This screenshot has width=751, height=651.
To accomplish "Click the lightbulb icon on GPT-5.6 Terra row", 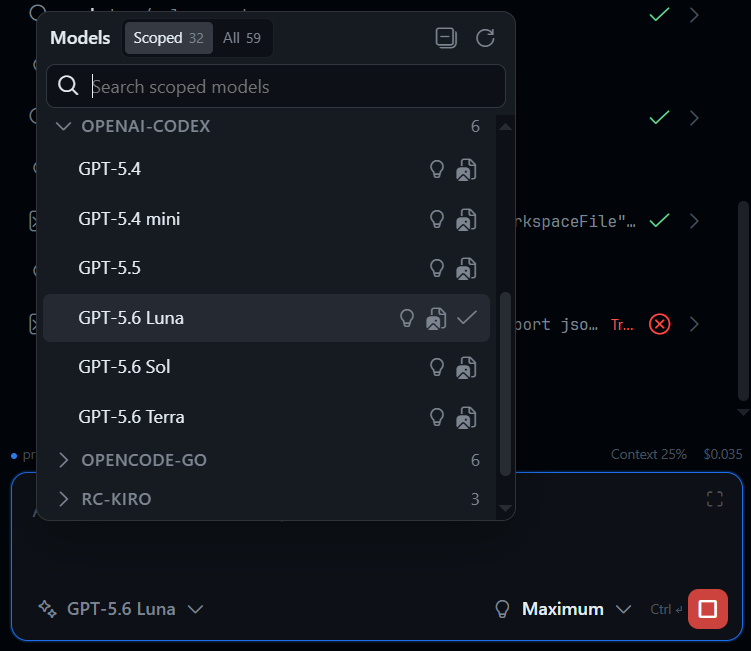I will tap(437, 417).
